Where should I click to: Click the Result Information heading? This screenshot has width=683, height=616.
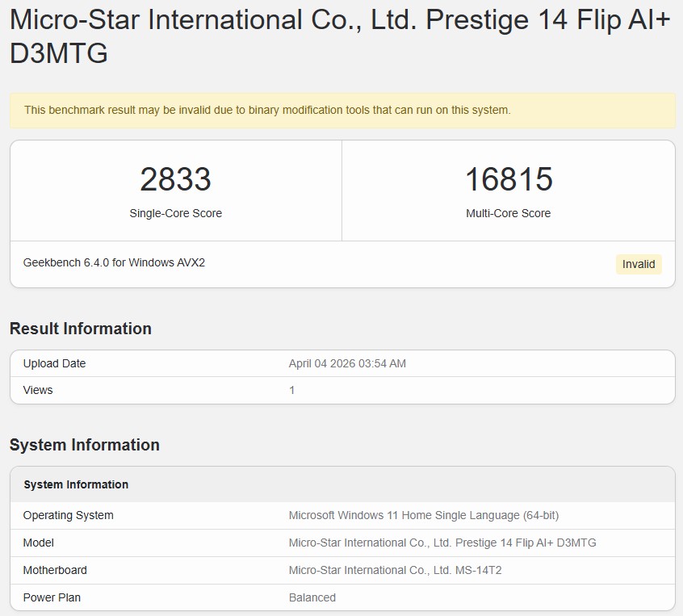81,329
